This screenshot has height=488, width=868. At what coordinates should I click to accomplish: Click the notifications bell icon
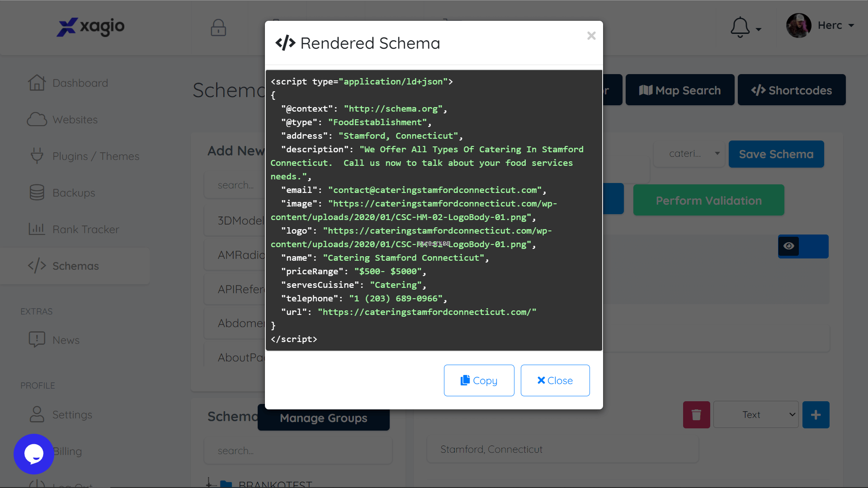tap(740, 26)
